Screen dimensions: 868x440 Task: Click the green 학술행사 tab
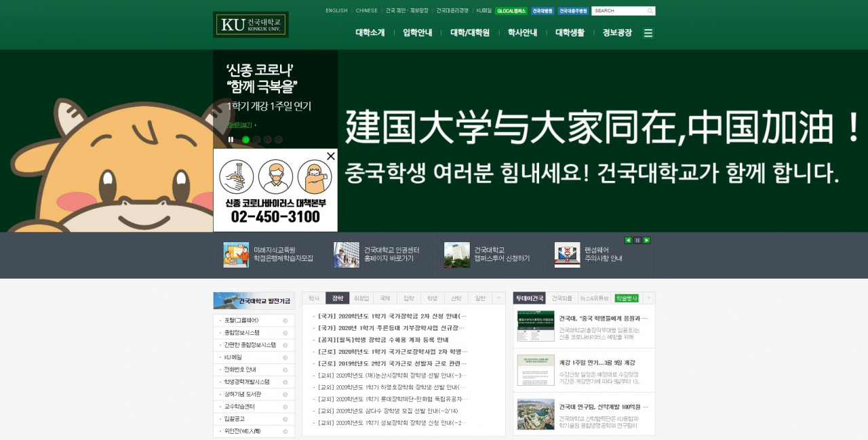(x=627, y=298)
